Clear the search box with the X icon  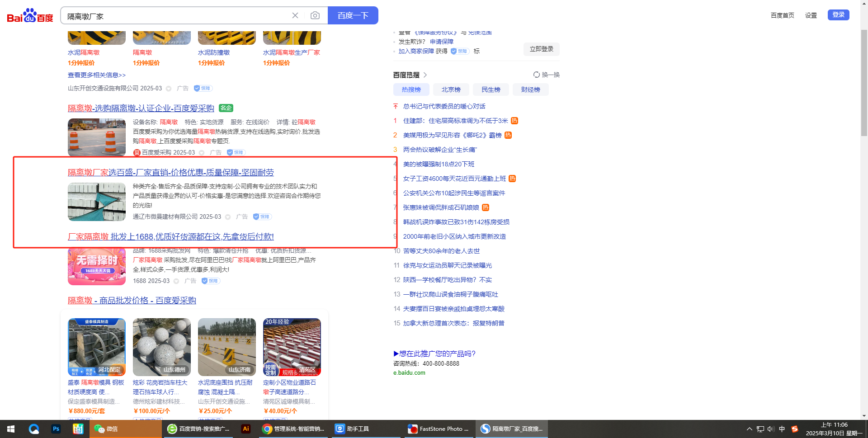click(295, 15)
